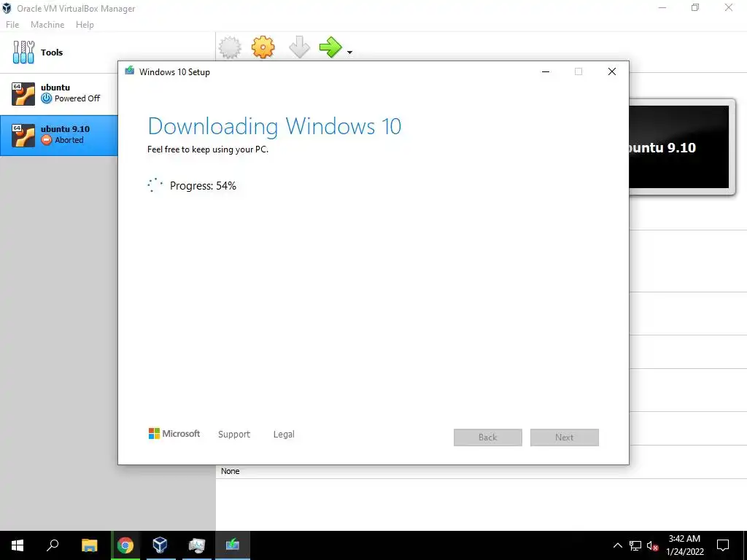Open the New VM gear icon in VirtualBox toolbar
The image size is (747, 560).
(230, 47)
